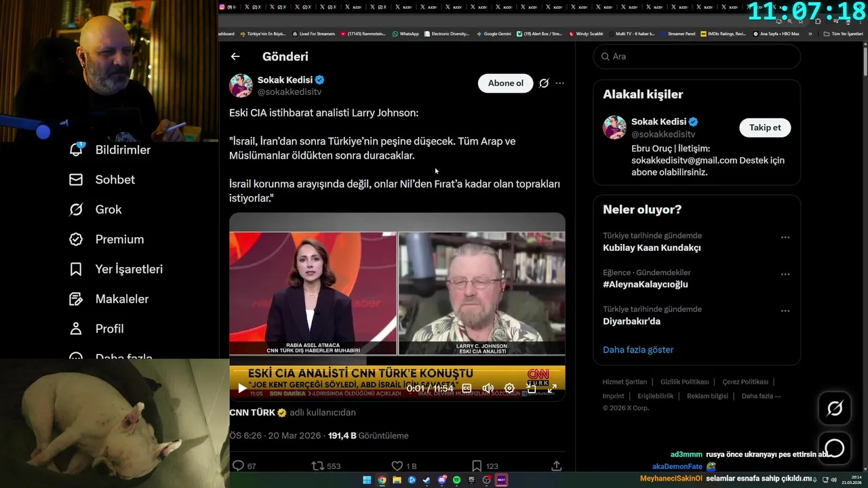This screenshot has width=868, height=488.
Task: Click the share icon under the post
Action: (x=557, y=466)
